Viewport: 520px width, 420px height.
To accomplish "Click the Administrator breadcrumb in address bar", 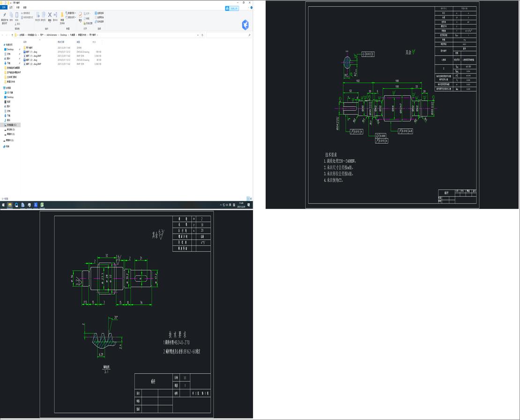I will [x=52, y=35].
